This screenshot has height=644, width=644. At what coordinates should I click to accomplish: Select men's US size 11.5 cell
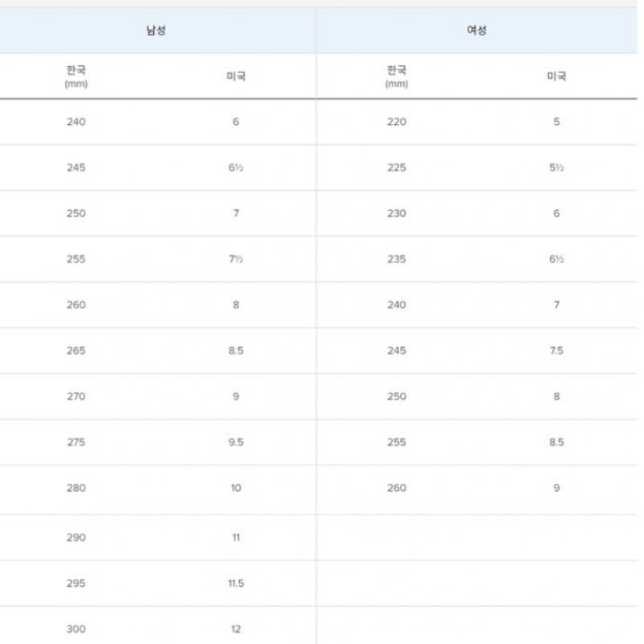click(236, 584)
